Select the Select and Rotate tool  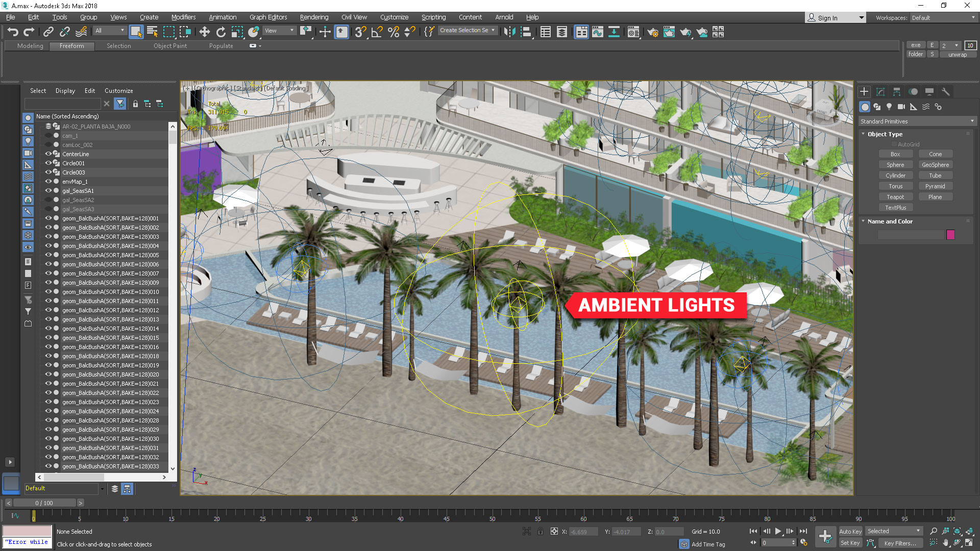(220, 32)
